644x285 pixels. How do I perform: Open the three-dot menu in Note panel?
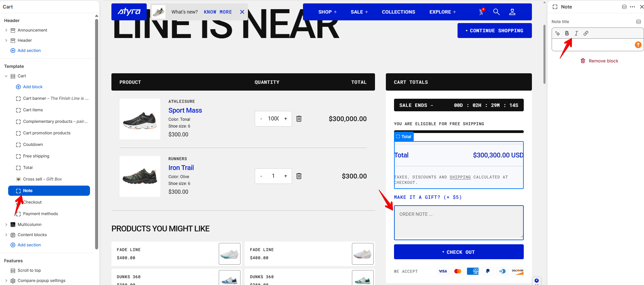coord(632,7)
